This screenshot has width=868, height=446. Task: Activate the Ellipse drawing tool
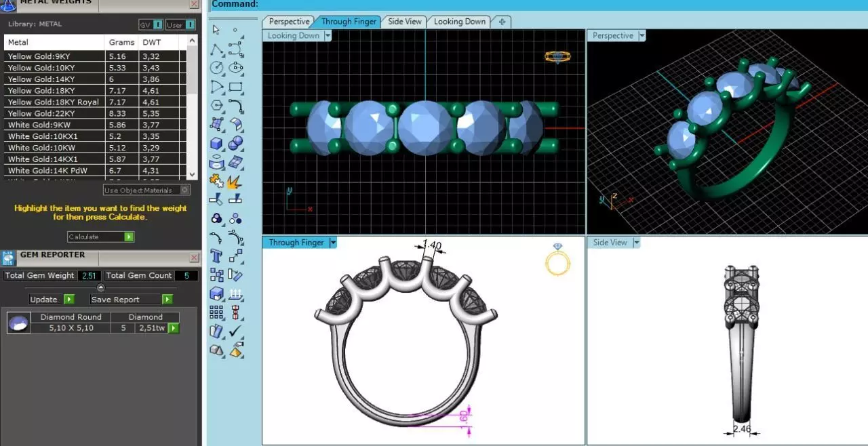[x=235, y=68]
